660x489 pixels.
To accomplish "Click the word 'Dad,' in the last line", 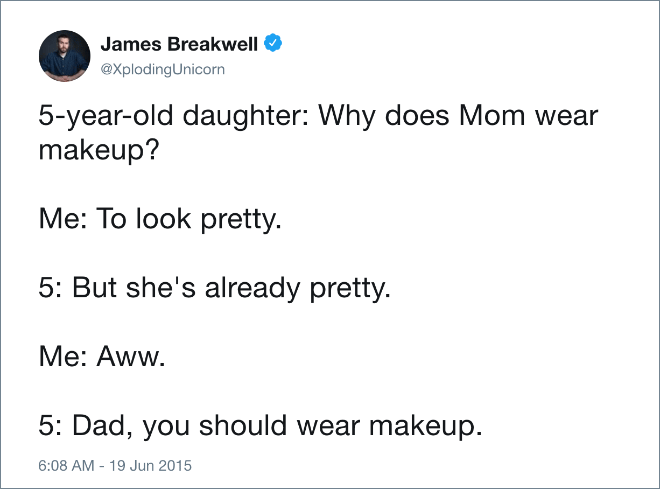I will [x=102, y=426].
